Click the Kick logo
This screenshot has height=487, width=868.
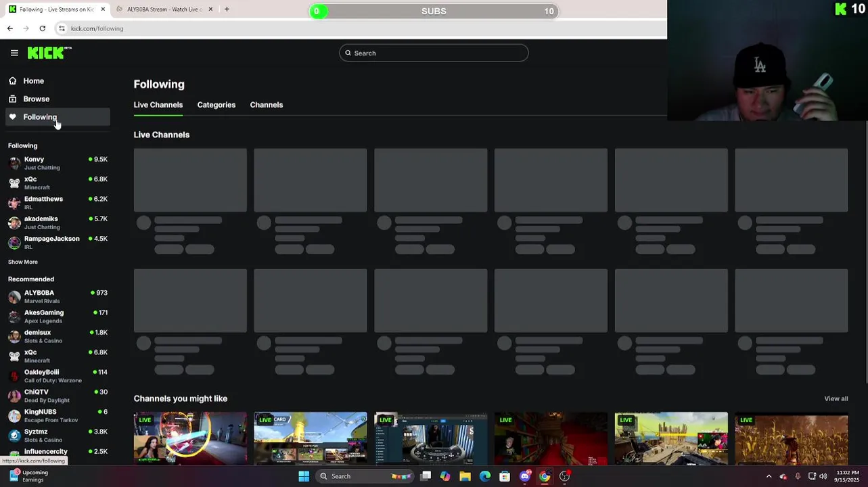pyautogui.click(x=49, y=53)
